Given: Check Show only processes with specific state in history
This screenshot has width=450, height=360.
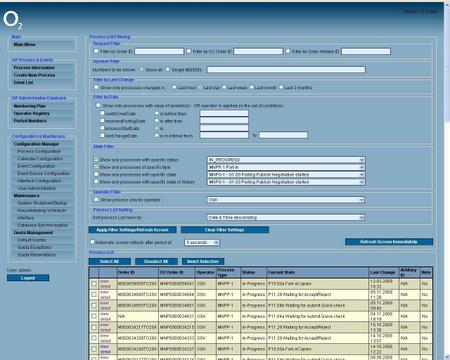Looking at the screenshot, I should point(96,181).
